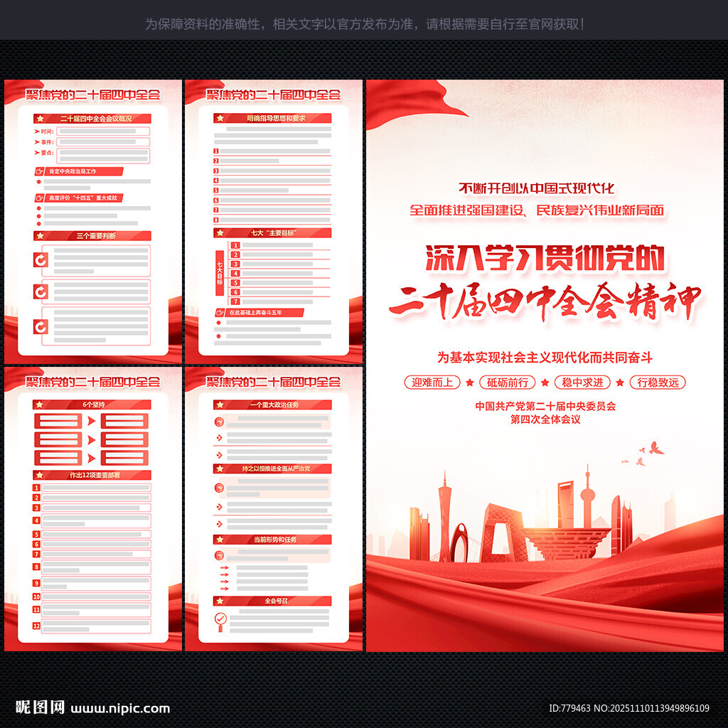Click the placeholder box next to 事件:
The image size is (728, 728).
(103, 141)
